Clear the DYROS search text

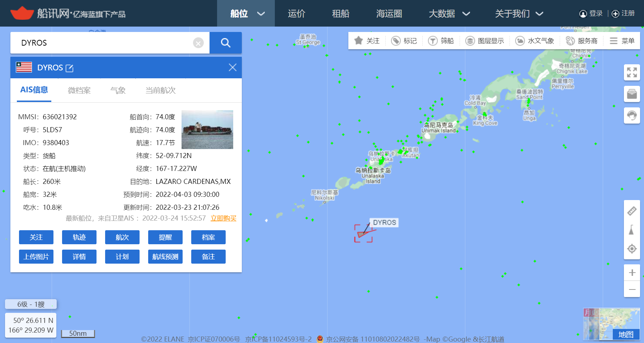coord(198,43)
